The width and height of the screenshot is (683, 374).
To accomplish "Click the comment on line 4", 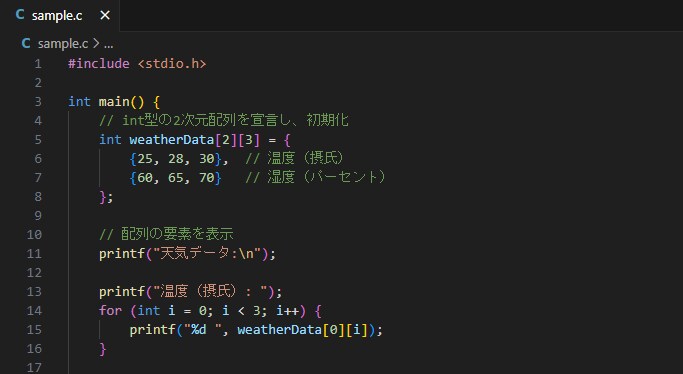I will pos(224,120).
